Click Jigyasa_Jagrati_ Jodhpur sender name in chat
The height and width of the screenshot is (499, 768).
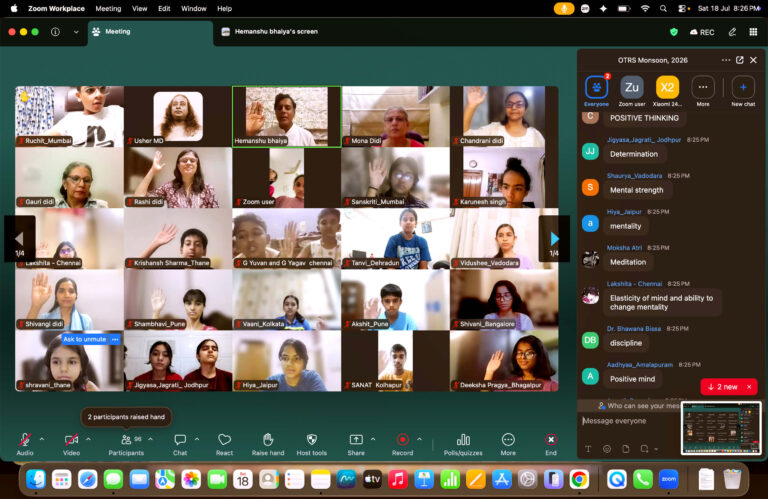[644, 140]
